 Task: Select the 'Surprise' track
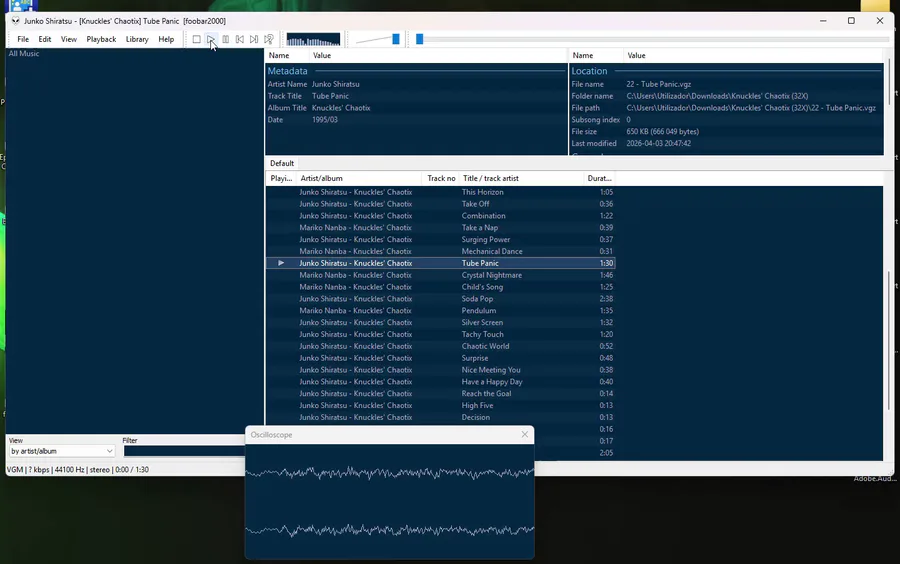(x=441, y=358)
